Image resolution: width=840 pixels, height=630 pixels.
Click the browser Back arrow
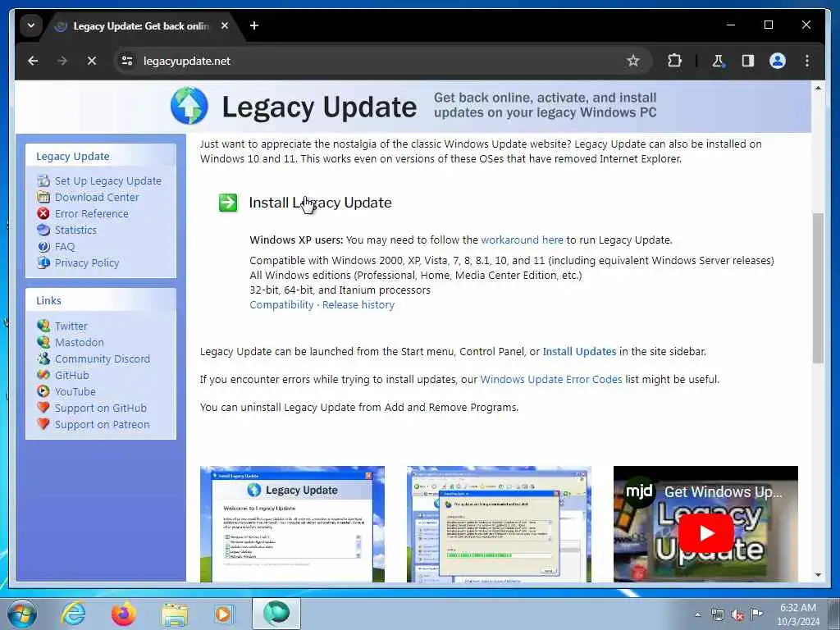pos(33,61)
